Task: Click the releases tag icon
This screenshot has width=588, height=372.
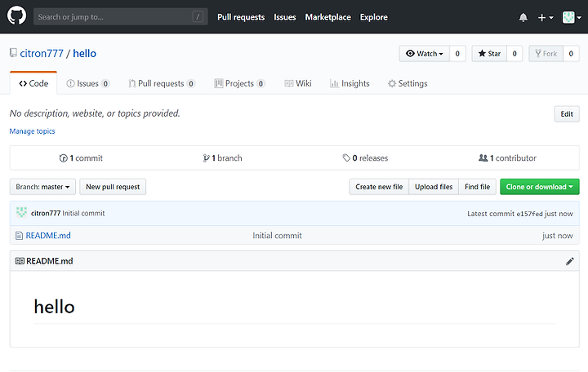Action: point(346,157)
